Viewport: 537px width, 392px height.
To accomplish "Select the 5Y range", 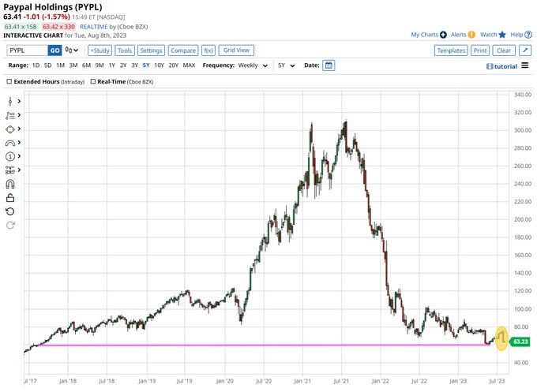I will tap(146, 65).
